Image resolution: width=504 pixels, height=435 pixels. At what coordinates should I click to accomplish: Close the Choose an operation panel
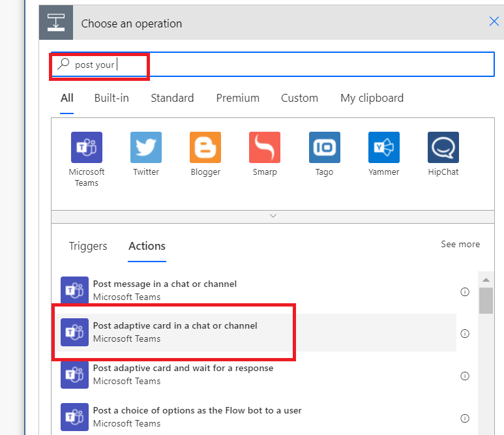tap(494, 22)
